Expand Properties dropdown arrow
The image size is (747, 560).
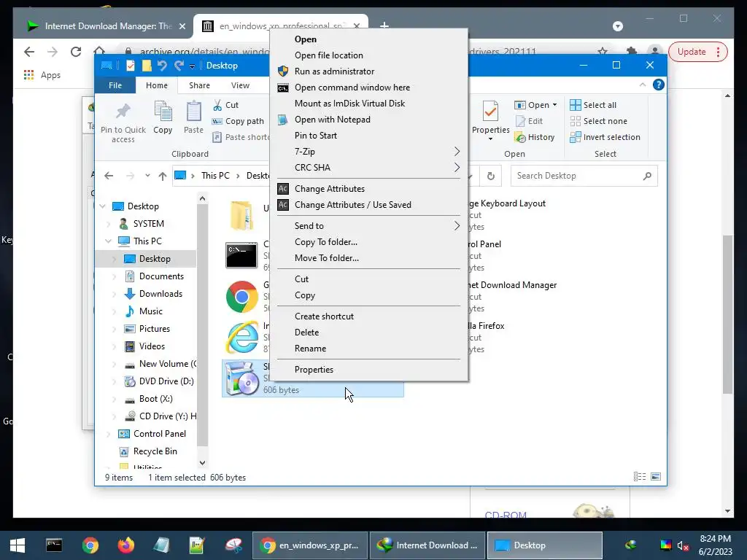tap(491, 139)
